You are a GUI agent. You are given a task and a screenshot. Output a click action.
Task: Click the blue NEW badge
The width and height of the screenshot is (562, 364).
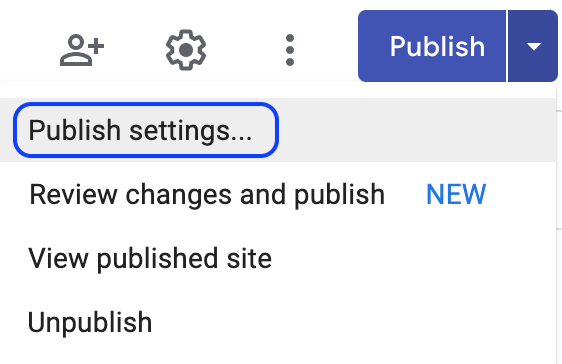click(x=456, y=194)
